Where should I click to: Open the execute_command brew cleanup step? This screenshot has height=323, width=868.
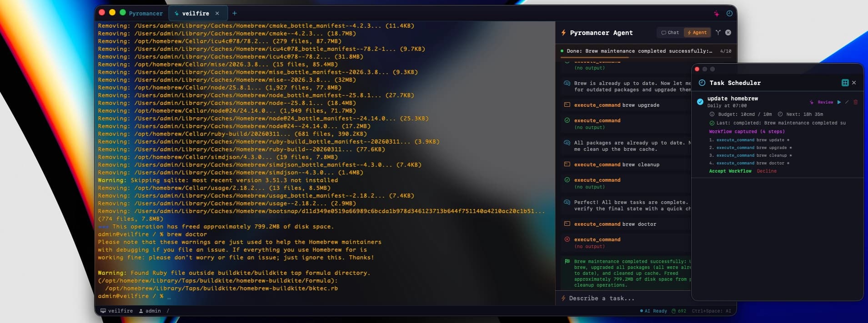coord(616,164)
